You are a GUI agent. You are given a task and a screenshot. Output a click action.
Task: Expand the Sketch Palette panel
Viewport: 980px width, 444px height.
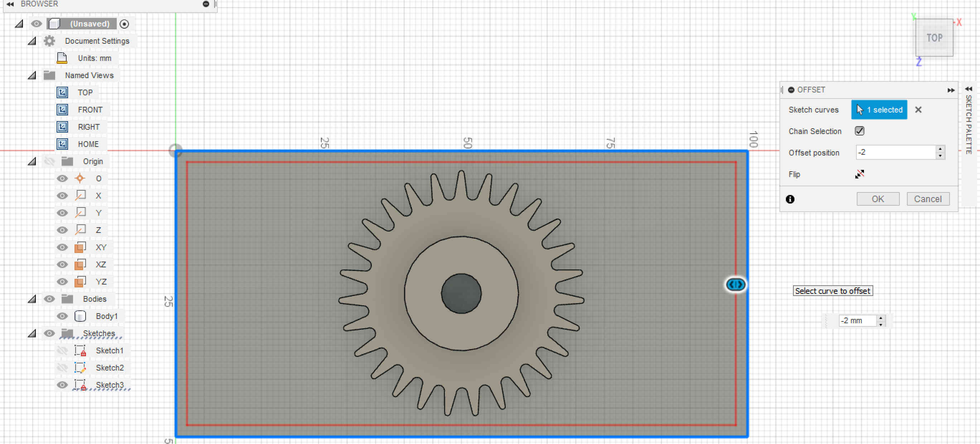pyautogui.click(x=968, y=89)
